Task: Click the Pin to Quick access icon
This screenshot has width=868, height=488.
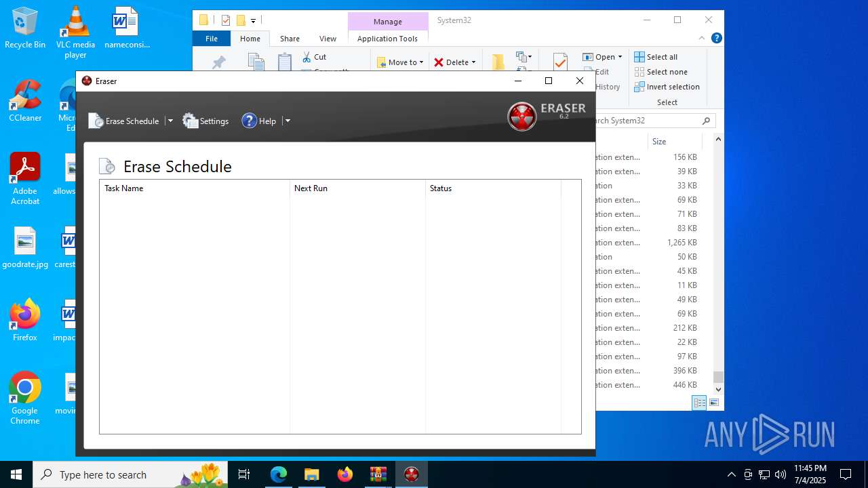Action: 219,62
